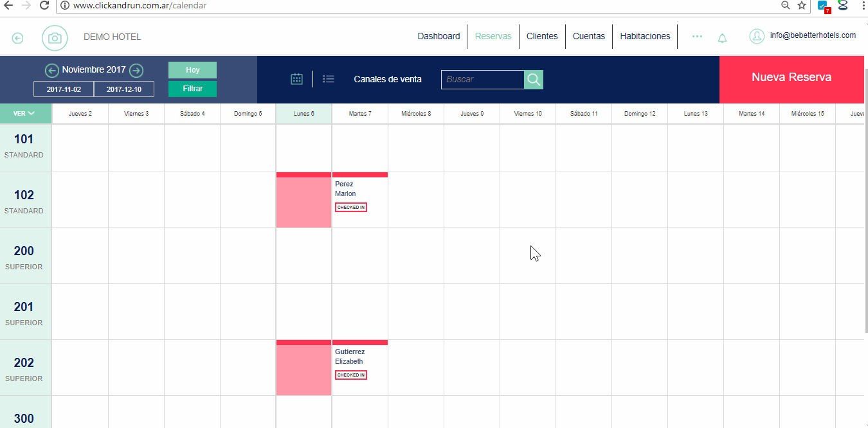Open the Gutierrez Elizabeth reservation
Screen dimensions: 868x428
[x=360, y=368]
